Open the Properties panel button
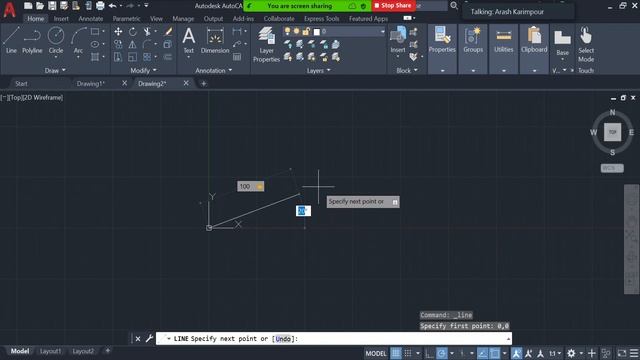This screenshot has height=360, width=640. click(442, 40)
